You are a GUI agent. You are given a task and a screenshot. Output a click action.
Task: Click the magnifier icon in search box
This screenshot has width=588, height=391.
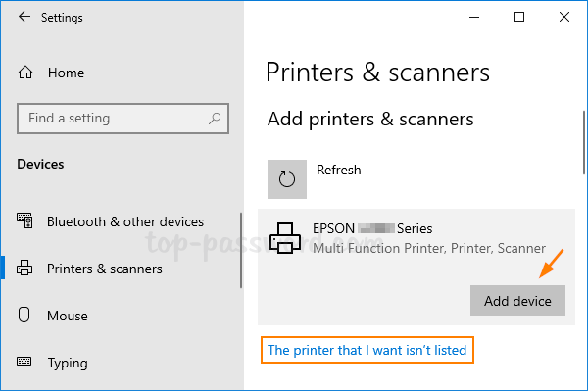[215, 119]
